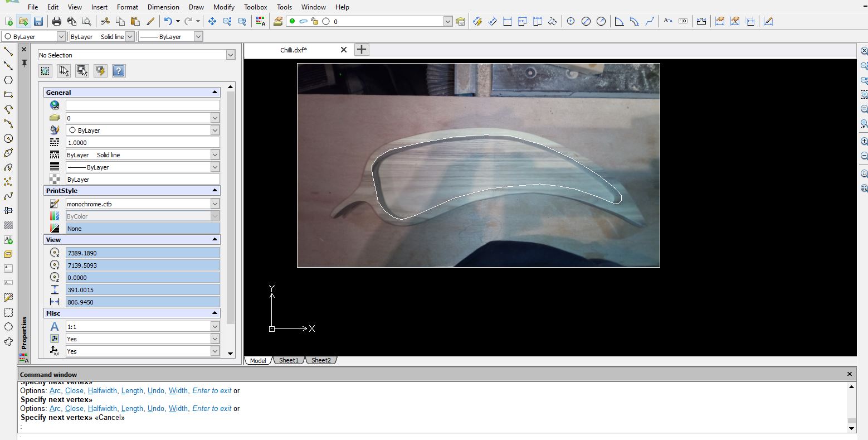This screenshot has height=440, width=868.
Task: Click the Undo option in command window
Action: [x=155, y=409]
